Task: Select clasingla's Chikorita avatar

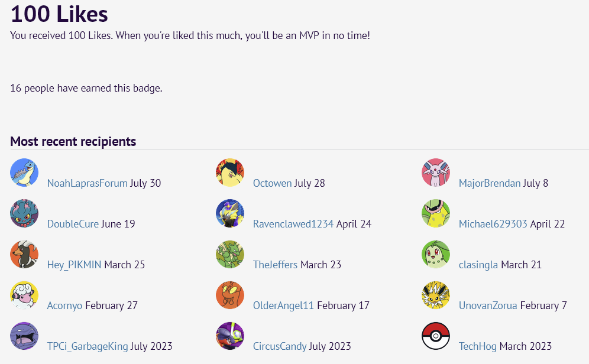Action: [436, 255]
